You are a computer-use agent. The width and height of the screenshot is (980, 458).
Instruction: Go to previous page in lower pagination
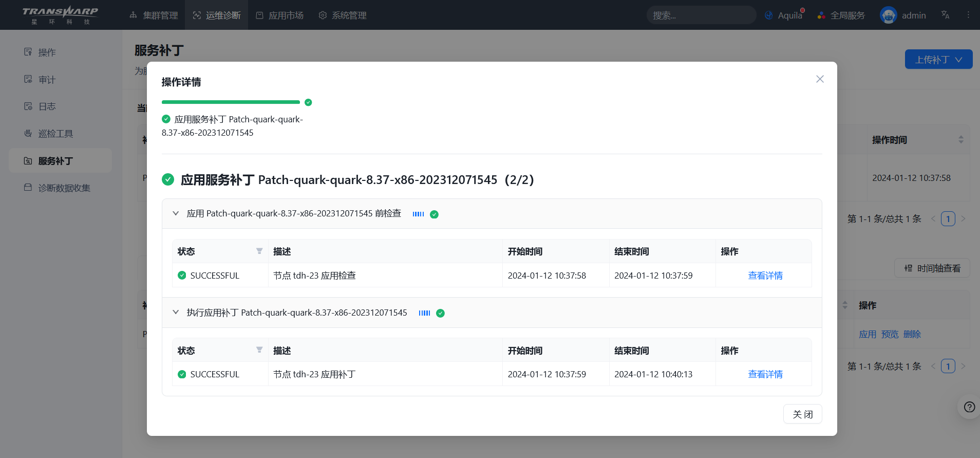click(x=933, y=366)
